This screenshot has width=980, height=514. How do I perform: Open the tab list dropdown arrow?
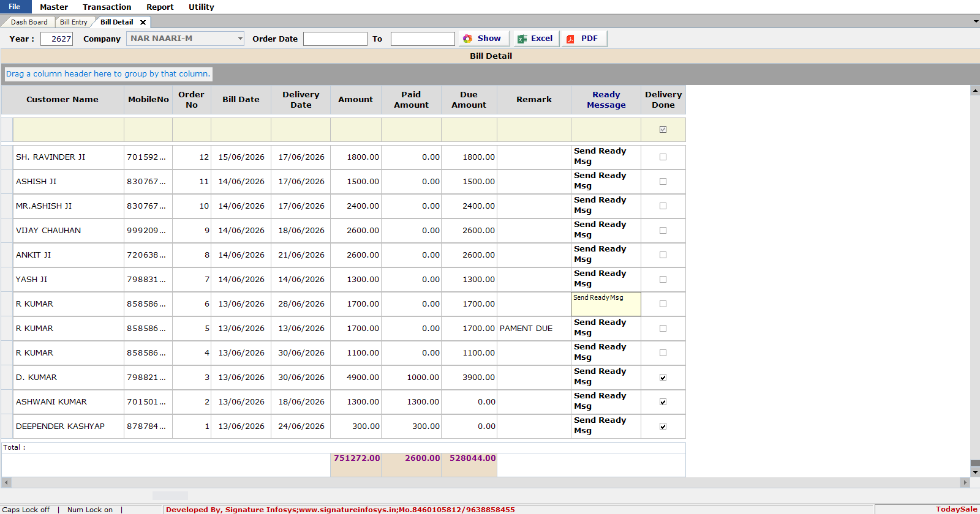tap(976, 21)
